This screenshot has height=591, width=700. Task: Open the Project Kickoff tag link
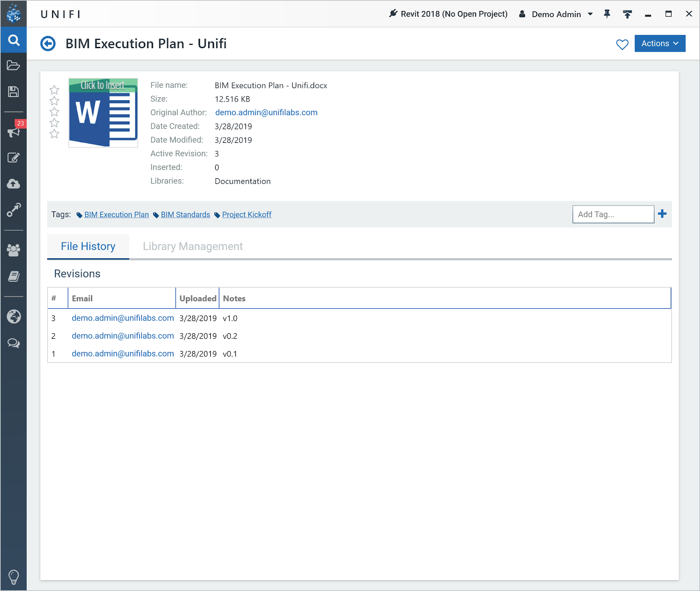coord(247,215)
